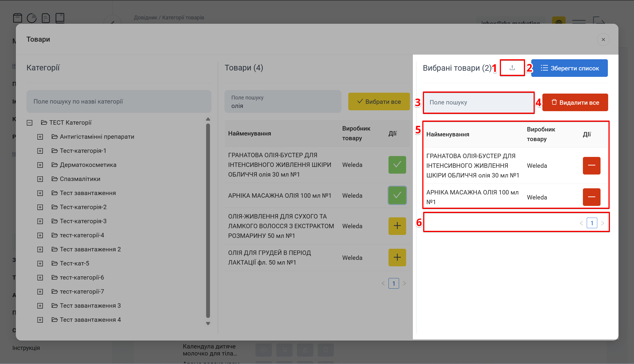Collapse the ТЕСТ Категорії tree root
Viewport: 634px width, 364px height.
click(30, 123)
